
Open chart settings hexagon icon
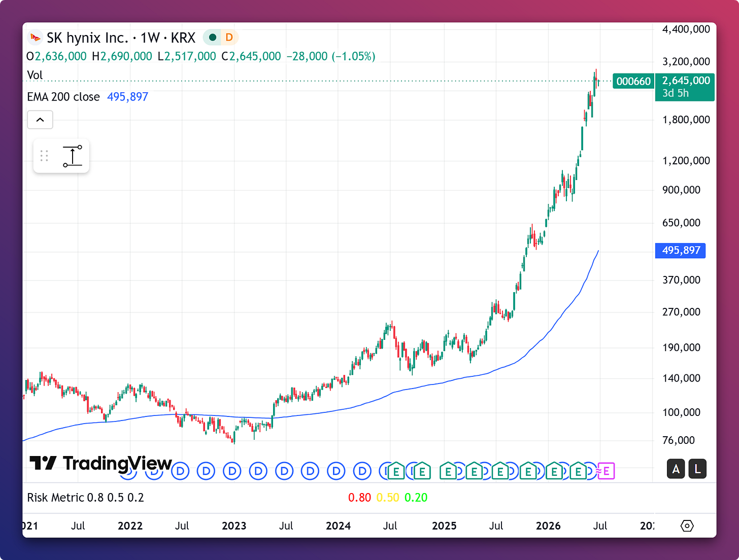687,526
